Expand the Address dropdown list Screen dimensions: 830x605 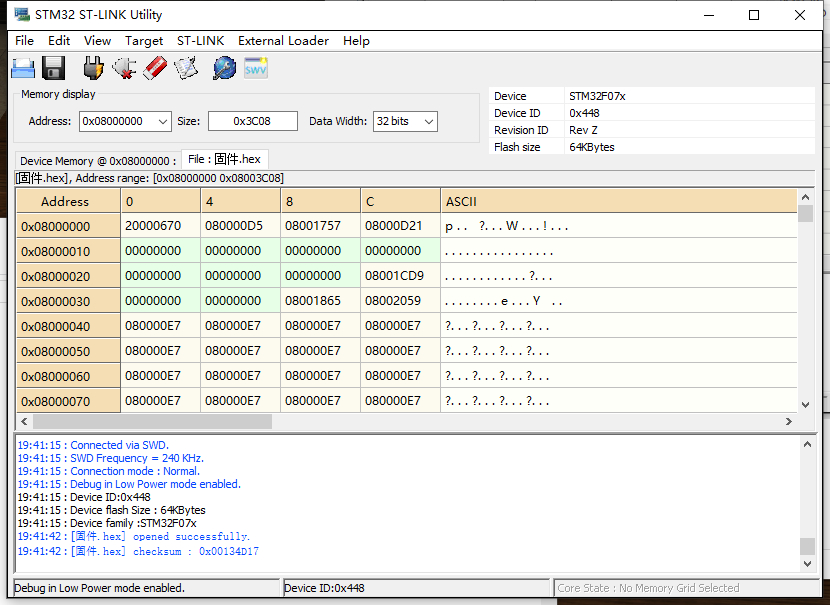163,121
